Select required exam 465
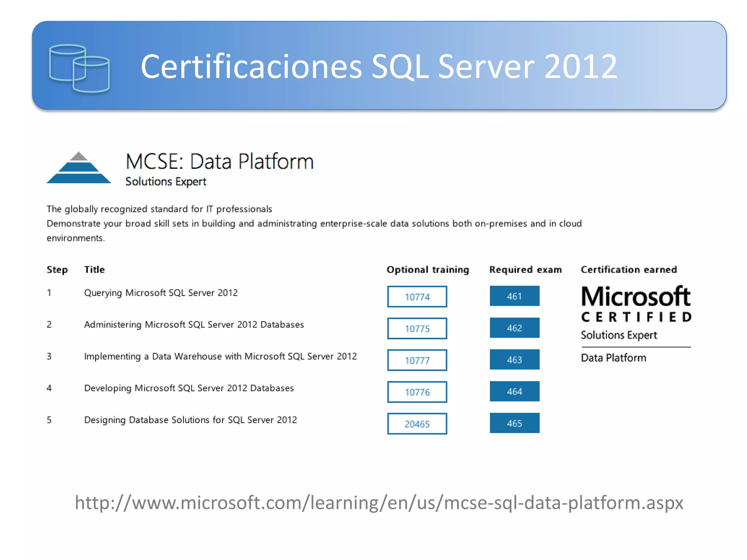The image size is (747, 560). 514,423
